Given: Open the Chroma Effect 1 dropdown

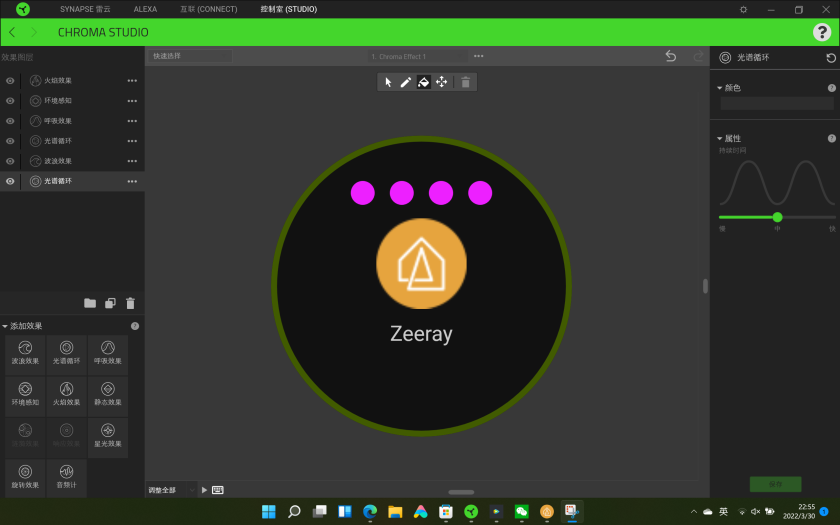Looking at the screenshot, I should point(417,56).
